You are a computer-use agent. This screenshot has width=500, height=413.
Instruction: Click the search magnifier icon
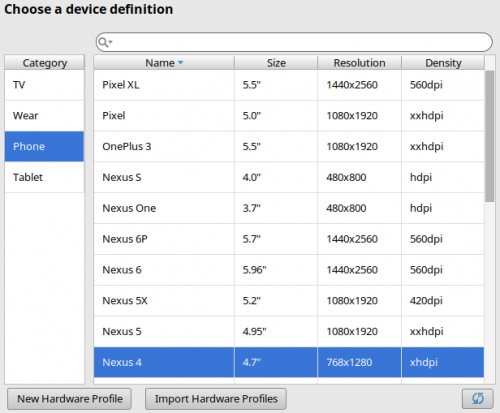click(103, 42)
